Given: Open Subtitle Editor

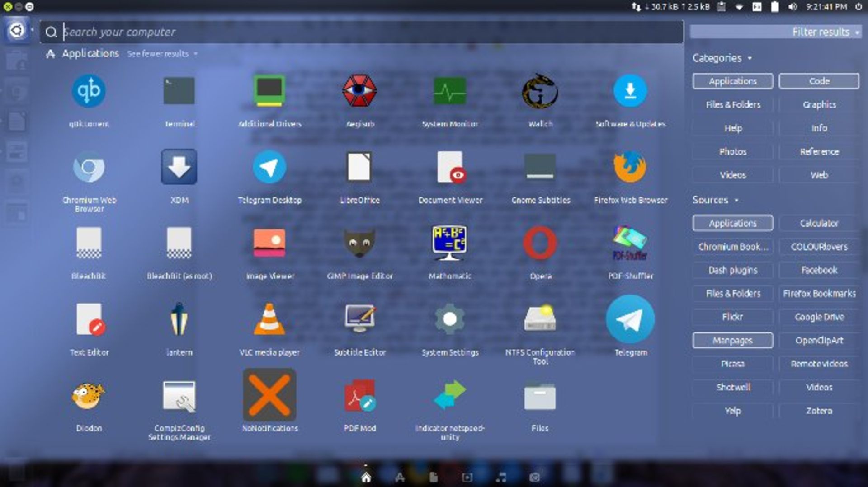Looking at the screenshot, I should point(359,318).
